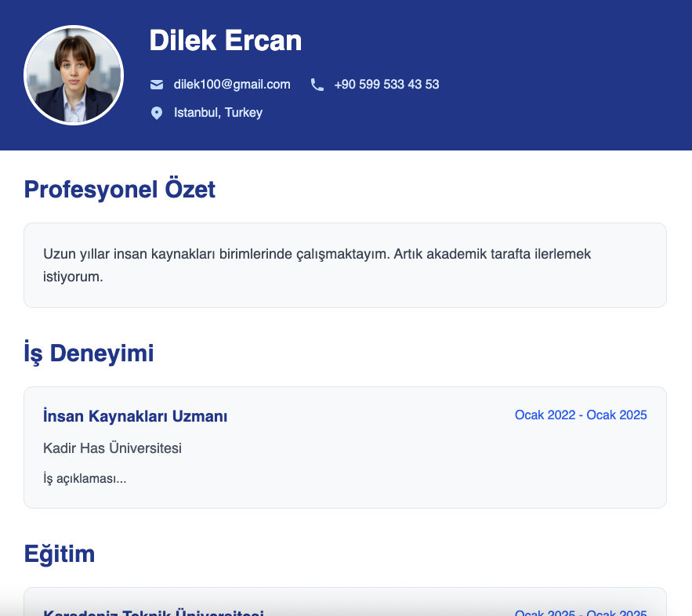
Task: Select the name Dilek Ercan
Action: (x=225, y=41)
